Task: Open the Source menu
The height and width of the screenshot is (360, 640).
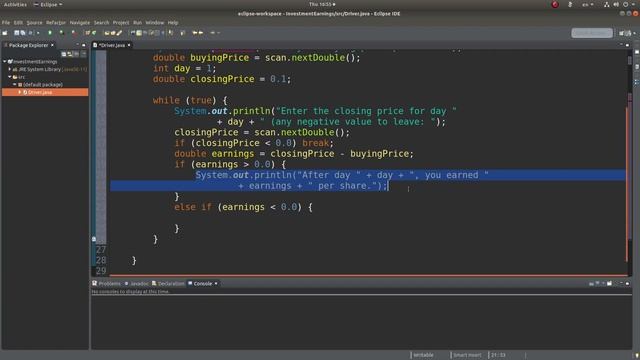Action: tap(34, 22)
